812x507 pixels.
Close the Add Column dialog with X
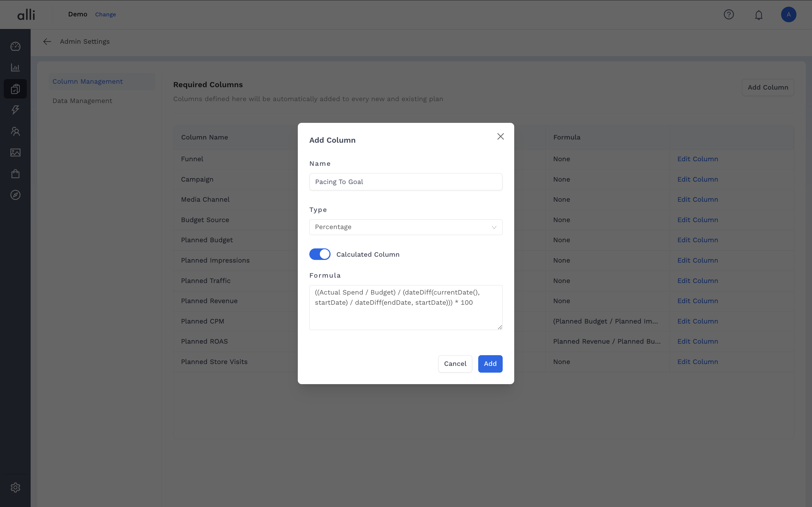pos(500,137)
